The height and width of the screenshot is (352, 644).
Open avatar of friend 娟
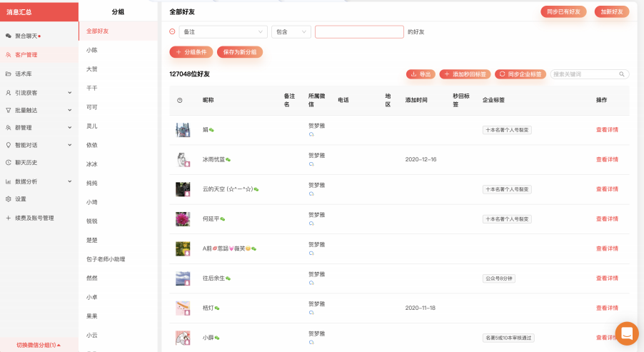(x=183, y=130)
